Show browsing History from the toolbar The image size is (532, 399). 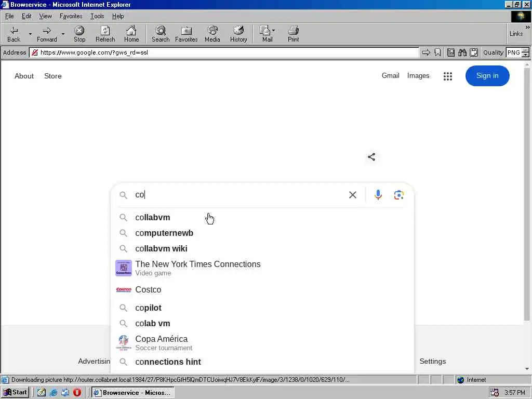pos(238,34)
